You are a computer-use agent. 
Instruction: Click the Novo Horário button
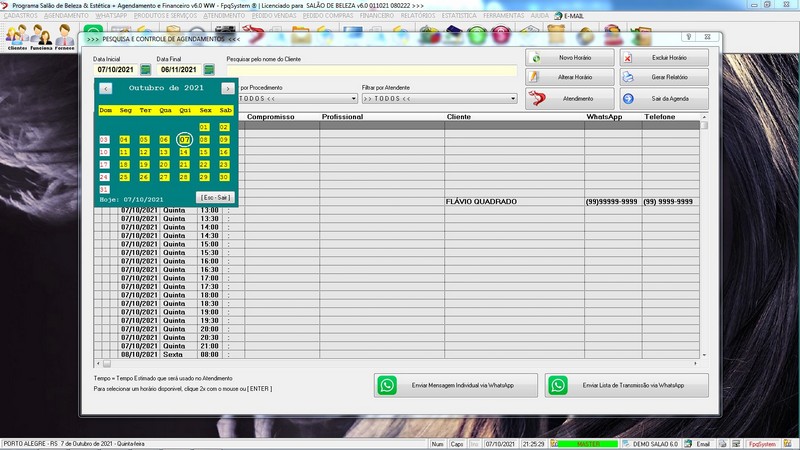[569, 58]
